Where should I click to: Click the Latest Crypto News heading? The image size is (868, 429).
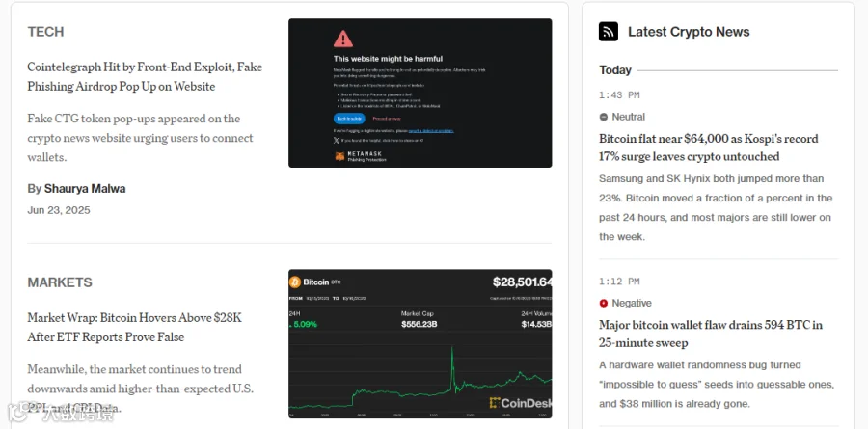click(689, 32)
